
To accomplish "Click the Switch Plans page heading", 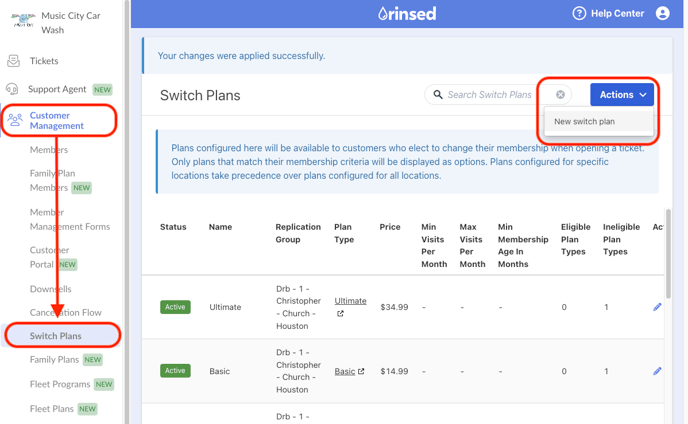I will coord(200,95).
